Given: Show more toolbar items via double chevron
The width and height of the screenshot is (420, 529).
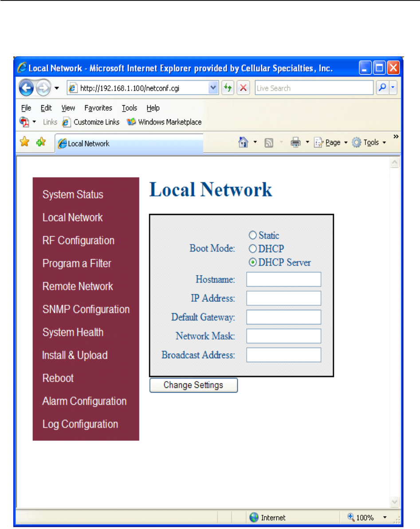Looking at the screenshot, I should point(396,137).
